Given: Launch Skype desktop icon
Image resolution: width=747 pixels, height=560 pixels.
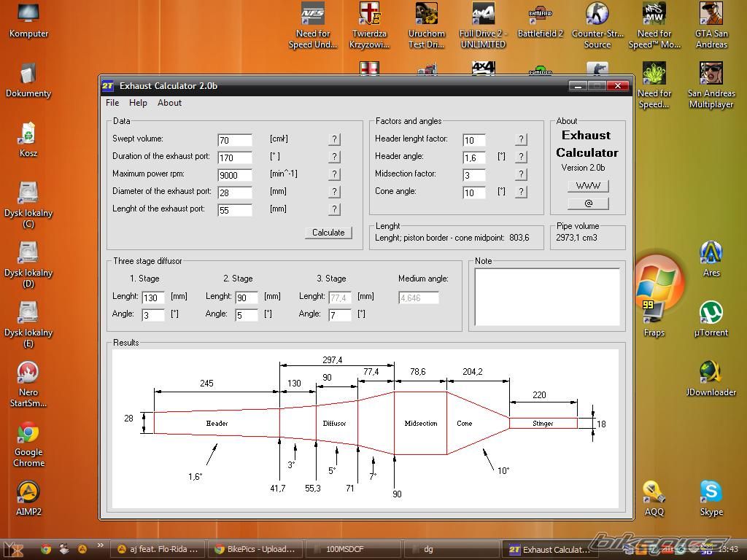Looking at the screenshot, I should point(711,498).
